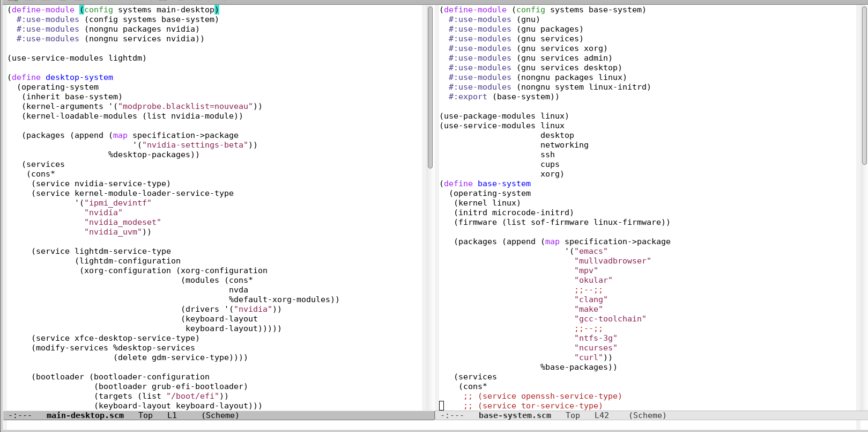Click the left window's buffer status dashes
The height and width of the screenshot is (432, 868).
[20, 415]
